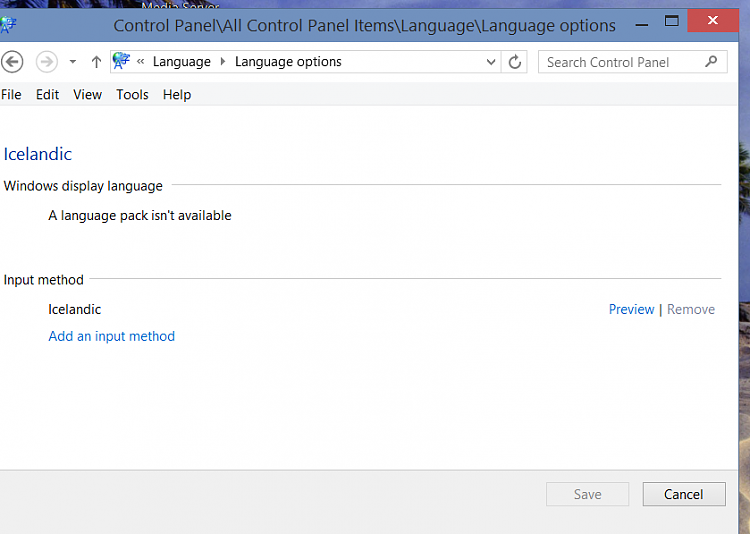The width and height of the screenshot is (750, 534).
Task: Focus the Search Control Panel field
Action: pos(632,62)
